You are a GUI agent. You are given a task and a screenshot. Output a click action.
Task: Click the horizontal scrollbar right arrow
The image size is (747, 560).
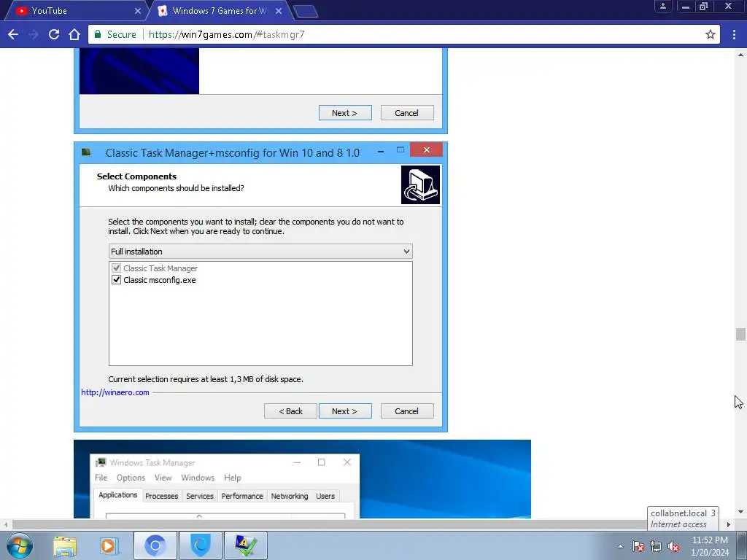click(x=729, y=524)
